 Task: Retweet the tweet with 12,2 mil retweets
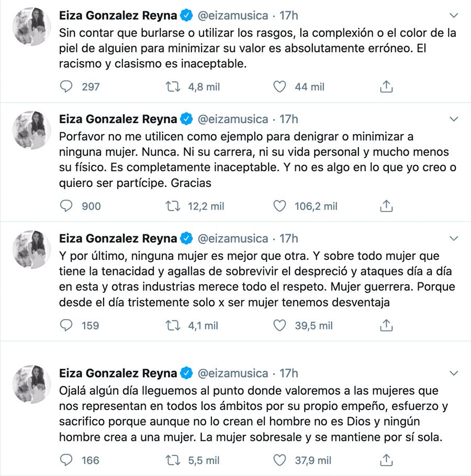[x=173, y=206]
